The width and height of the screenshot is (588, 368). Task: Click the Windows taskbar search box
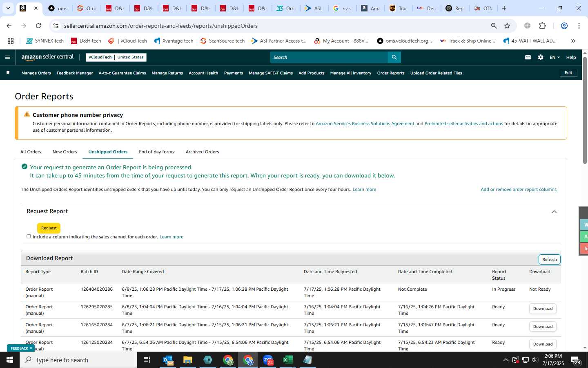point(78,360)
